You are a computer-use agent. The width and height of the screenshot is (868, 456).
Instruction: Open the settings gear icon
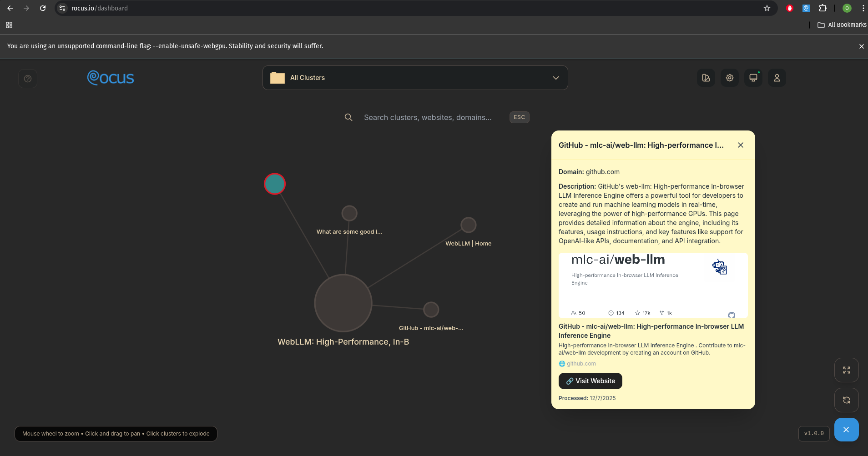click(730, 78)
